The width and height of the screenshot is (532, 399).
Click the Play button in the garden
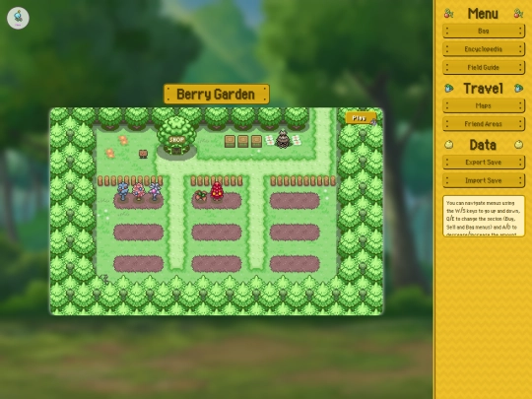coord(361,118)
